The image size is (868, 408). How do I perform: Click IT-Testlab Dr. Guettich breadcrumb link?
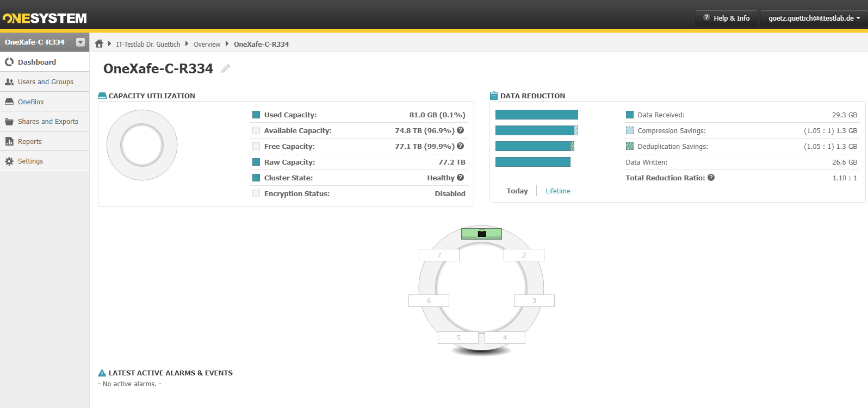point(148,45)
